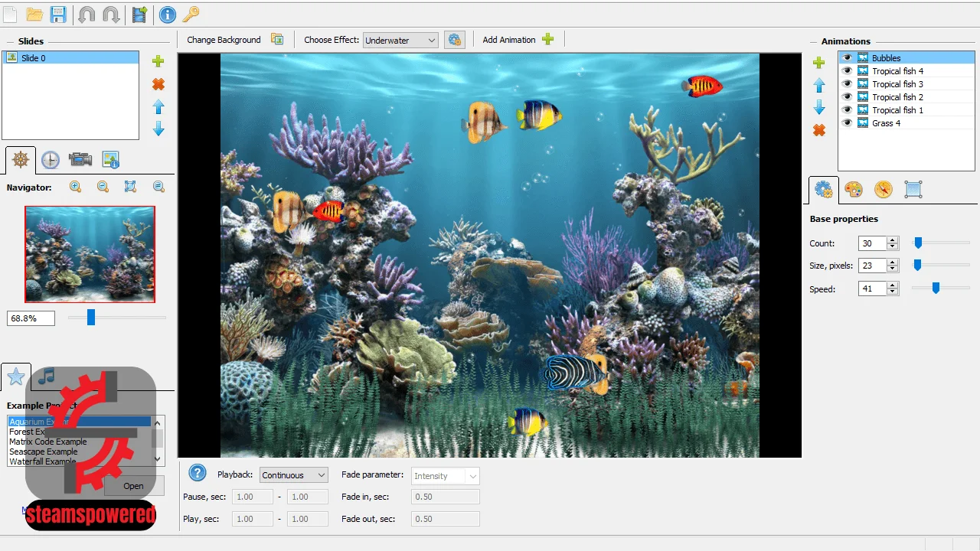Image resolution: width=980 pixels, height=551 pixels.
Task: Export video using the film strip icon
Action: point(139,14)
